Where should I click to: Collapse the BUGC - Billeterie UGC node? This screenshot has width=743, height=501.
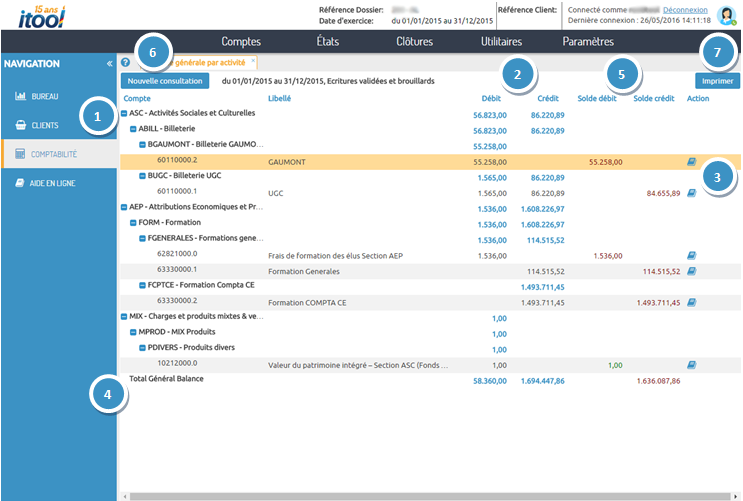coord(143,176)
